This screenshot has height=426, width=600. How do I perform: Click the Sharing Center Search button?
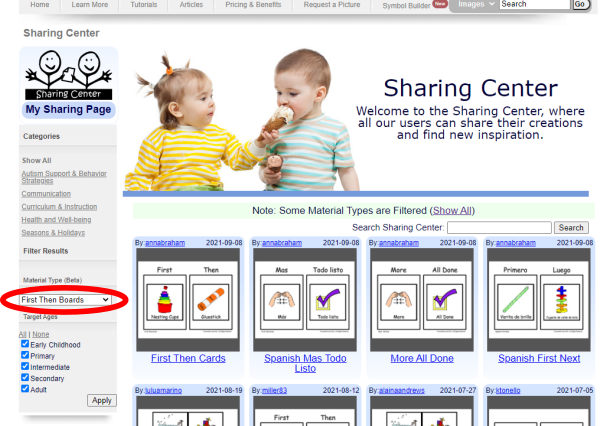[571, 228]
